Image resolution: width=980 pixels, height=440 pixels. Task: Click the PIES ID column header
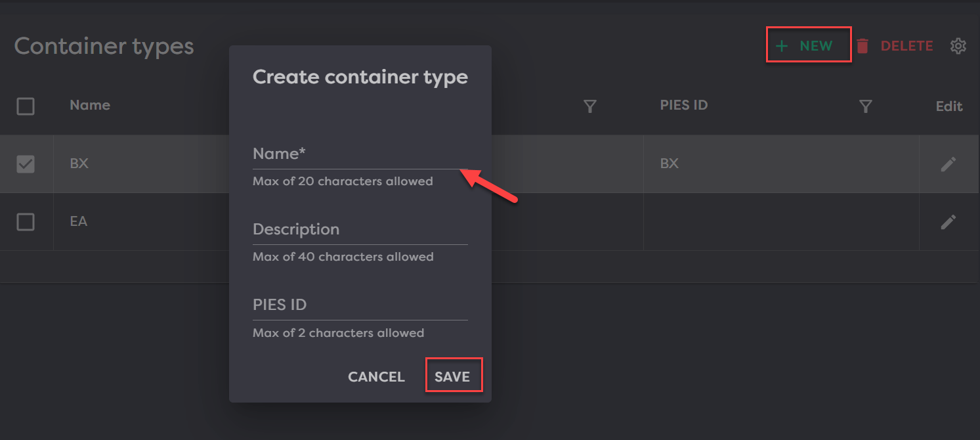point(683,105)
